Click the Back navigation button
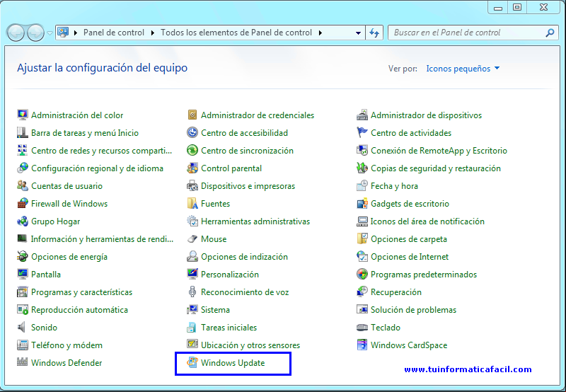The width and height of the screenshot is (566, 392). pyautogui.click(x=16, y=33)
